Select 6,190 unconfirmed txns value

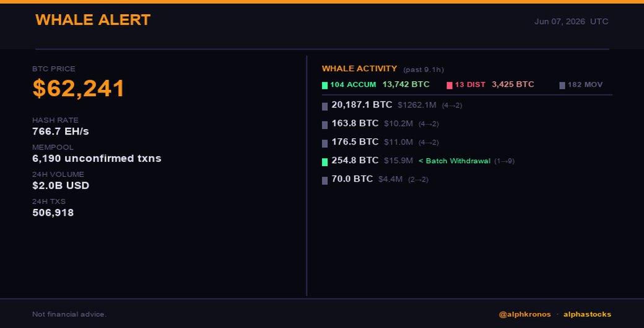[x=97, y=158]
